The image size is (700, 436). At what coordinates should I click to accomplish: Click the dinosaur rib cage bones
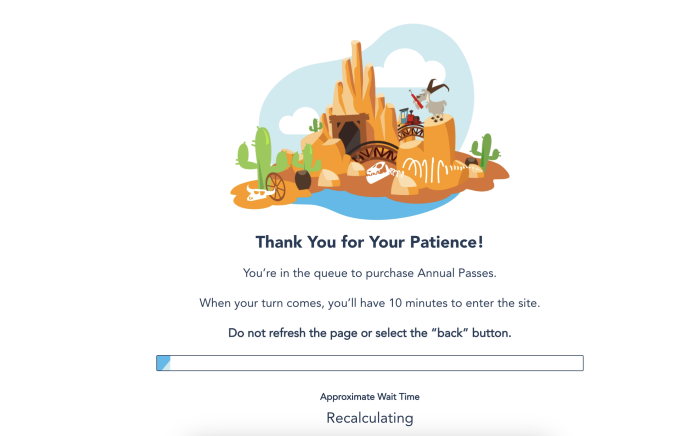coord(434,170)
